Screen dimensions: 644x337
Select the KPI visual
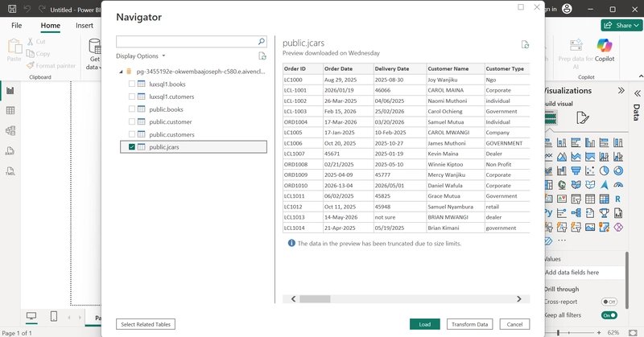pyautogui.click(x=561, y=199)
